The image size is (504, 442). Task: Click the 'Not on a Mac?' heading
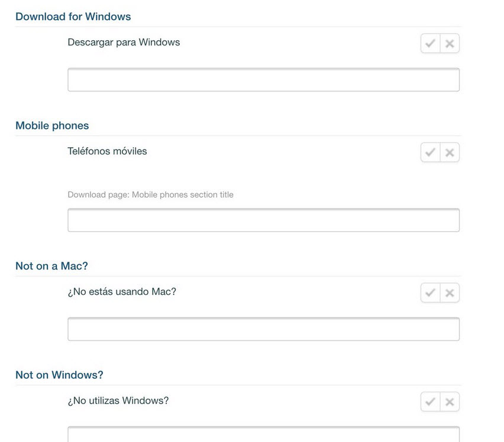click(x=51, y=266)
